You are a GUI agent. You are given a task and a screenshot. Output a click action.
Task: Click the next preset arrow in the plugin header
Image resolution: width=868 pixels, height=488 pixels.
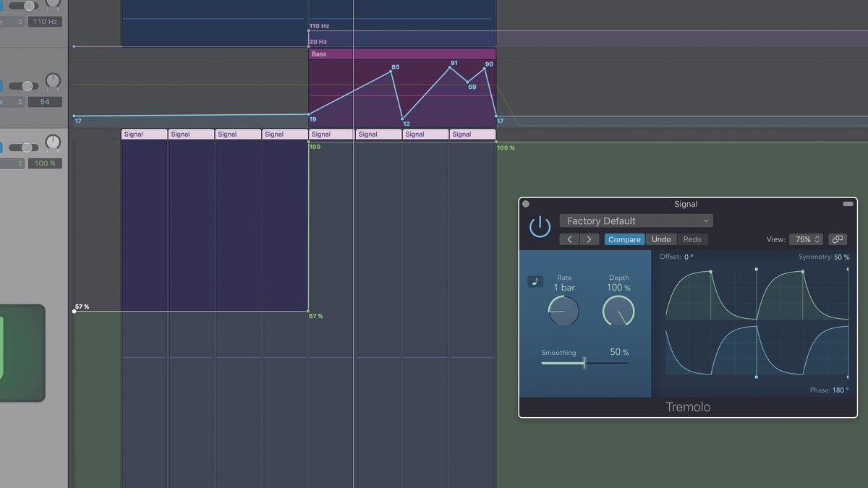[590, 239]
